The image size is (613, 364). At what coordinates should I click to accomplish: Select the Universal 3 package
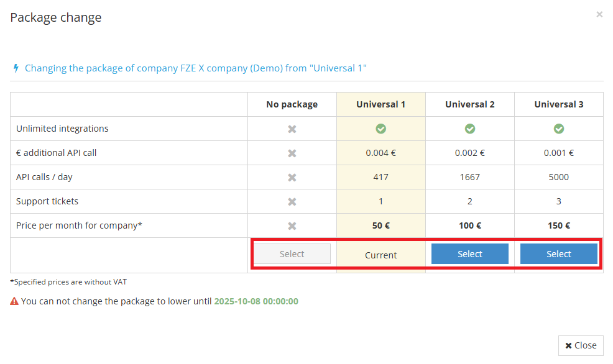point(558,253)
